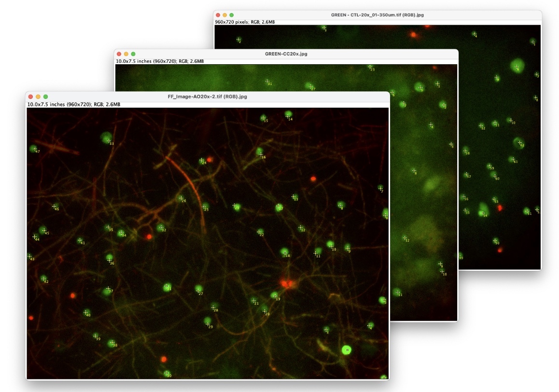Screen dimensions: 559x392
Task: Click GREEN-CC20x status line '10.0x7.5 inches (960x720)'
Action: pyautogui.click(x=160, y=61)
